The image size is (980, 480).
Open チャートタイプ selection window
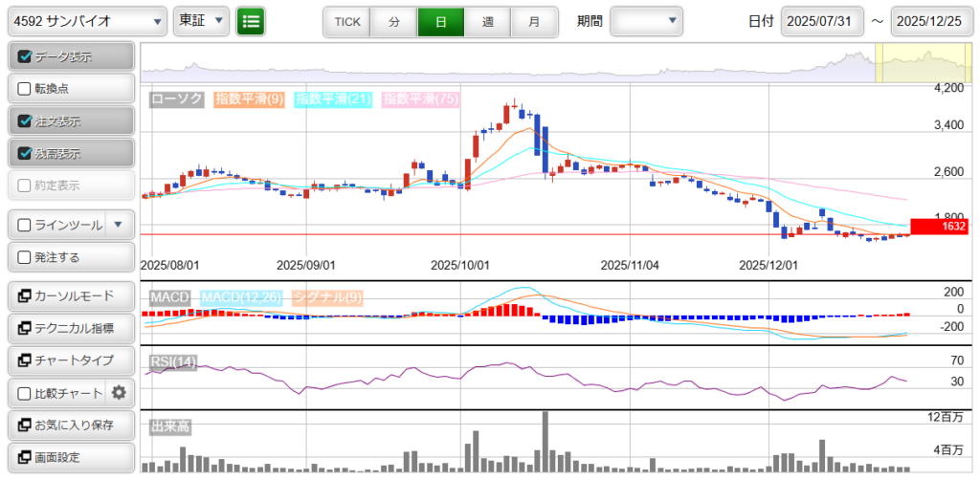70,360
